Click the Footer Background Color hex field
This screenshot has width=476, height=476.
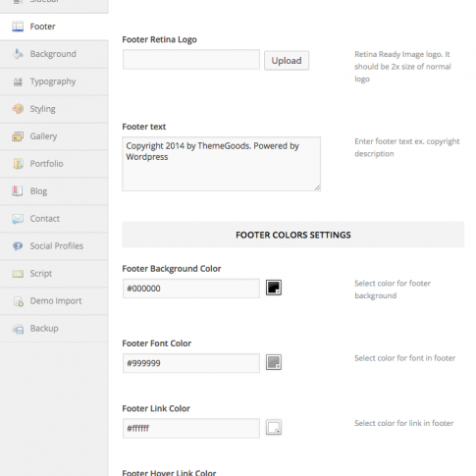click(x=191, y=289)
